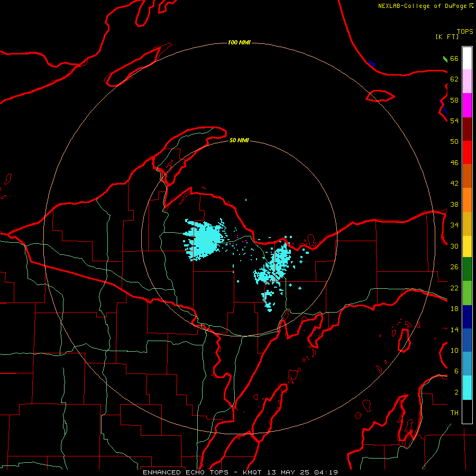Image resolution: width=476 pixels, height=476 pixels.
Task: Click the 04:19 timestamp in footer
Action: click(326, 472)
